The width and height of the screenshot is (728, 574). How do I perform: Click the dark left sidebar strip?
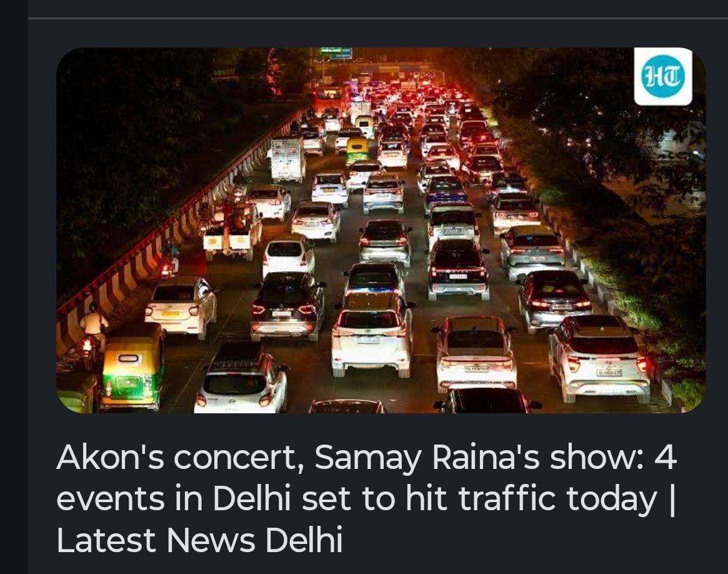14,287
